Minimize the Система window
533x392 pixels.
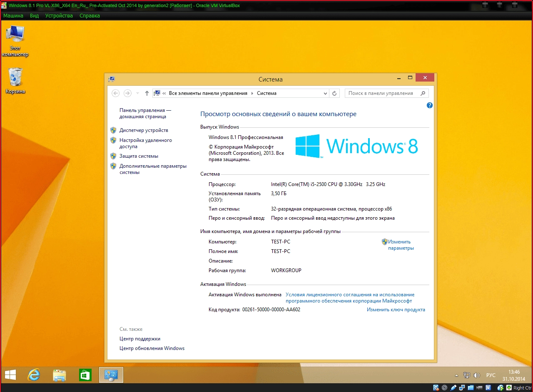[400, 78]
